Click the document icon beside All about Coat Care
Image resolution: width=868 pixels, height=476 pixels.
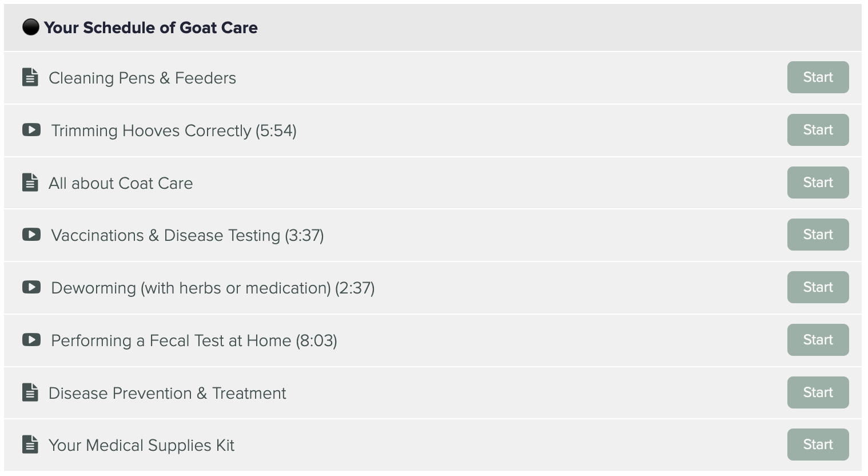30,183
